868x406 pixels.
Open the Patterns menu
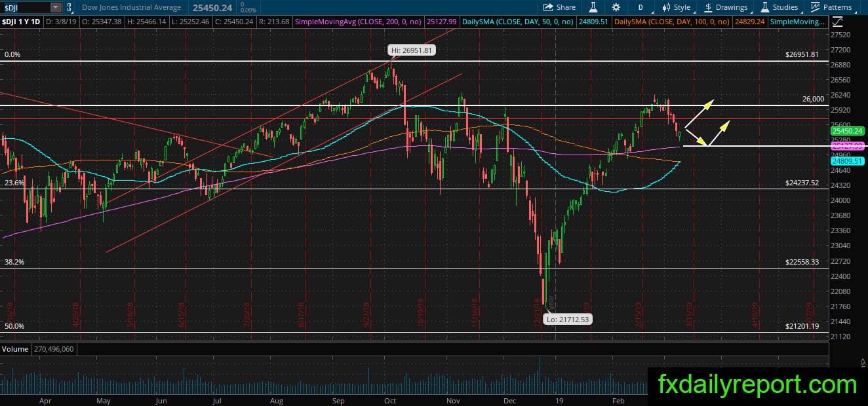click(831, 7)
